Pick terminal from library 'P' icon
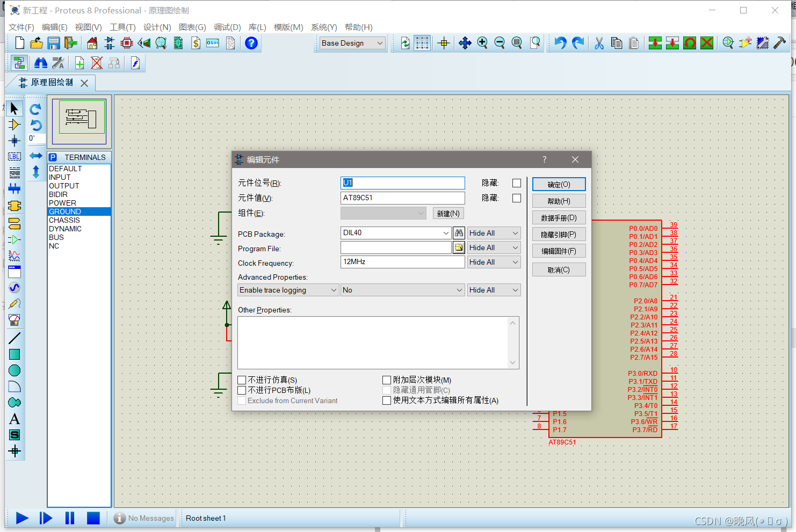Screen dimensions: 796x532 (53, 157)
